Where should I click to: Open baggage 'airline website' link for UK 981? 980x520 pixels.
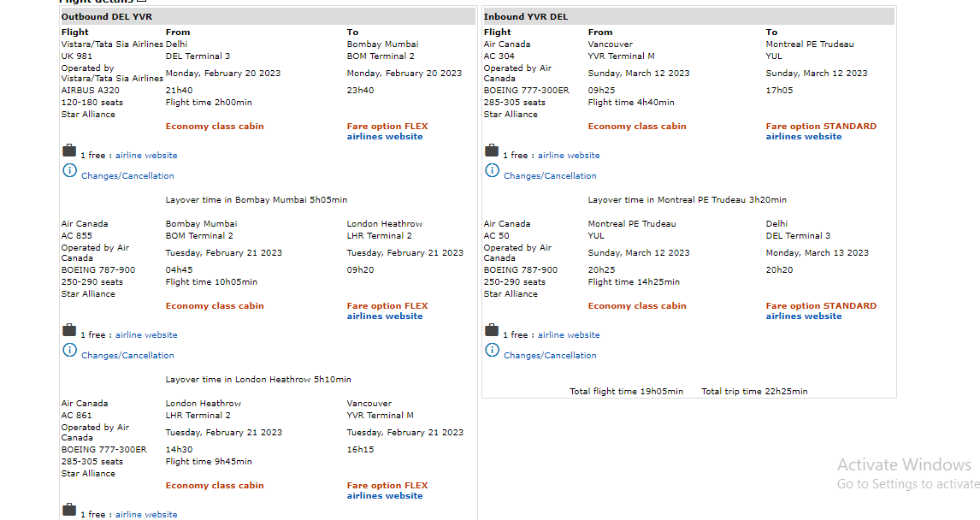coord(146,156)
